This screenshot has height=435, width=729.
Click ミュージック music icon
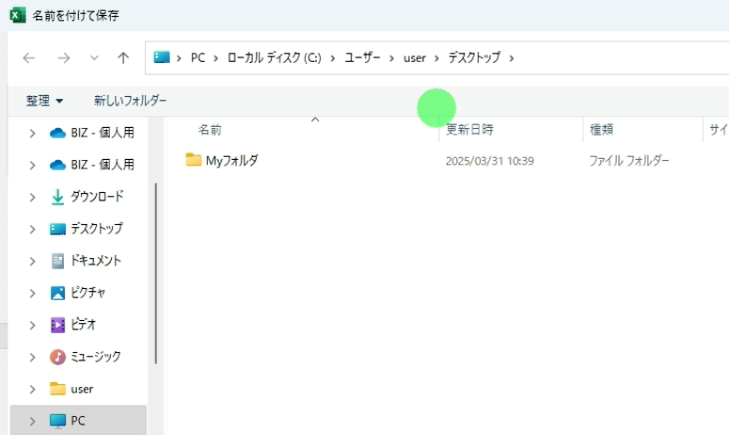[x=58, y=357]
